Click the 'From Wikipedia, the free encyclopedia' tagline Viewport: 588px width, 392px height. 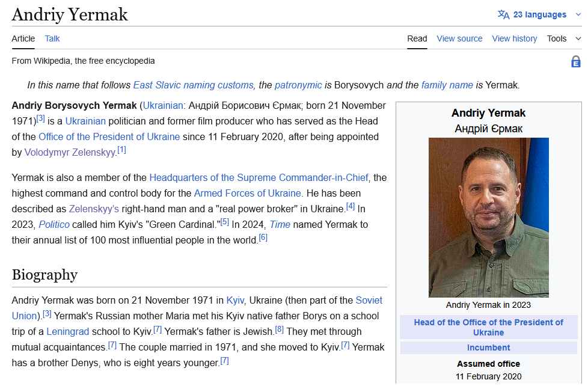(83, 61)
